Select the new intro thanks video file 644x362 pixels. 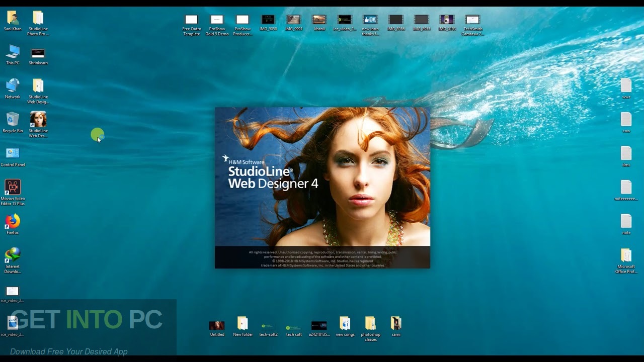click(x=370, y=20)
